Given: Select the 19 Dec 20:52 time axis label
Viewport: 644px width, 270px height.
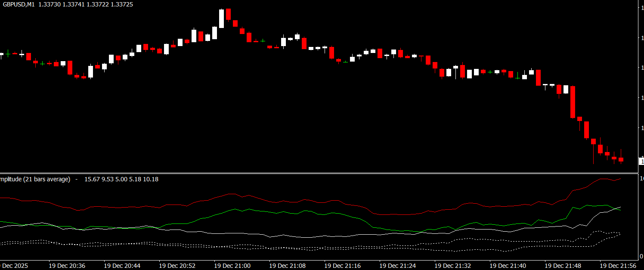Looking at the screenshot, I should [x=177, y=266].
